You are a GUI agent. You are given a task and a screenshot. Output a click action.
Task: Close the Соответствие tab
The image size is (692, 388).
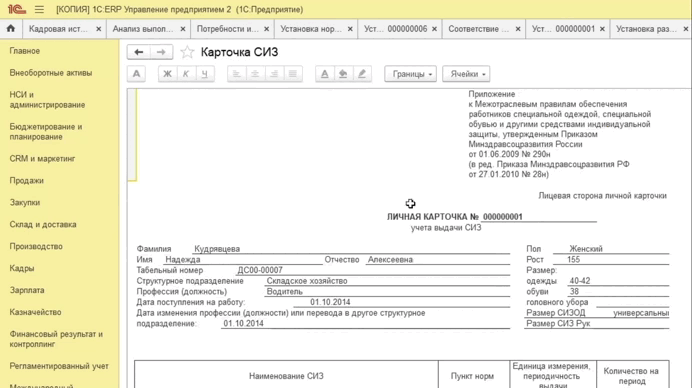(x=518, y=29)
